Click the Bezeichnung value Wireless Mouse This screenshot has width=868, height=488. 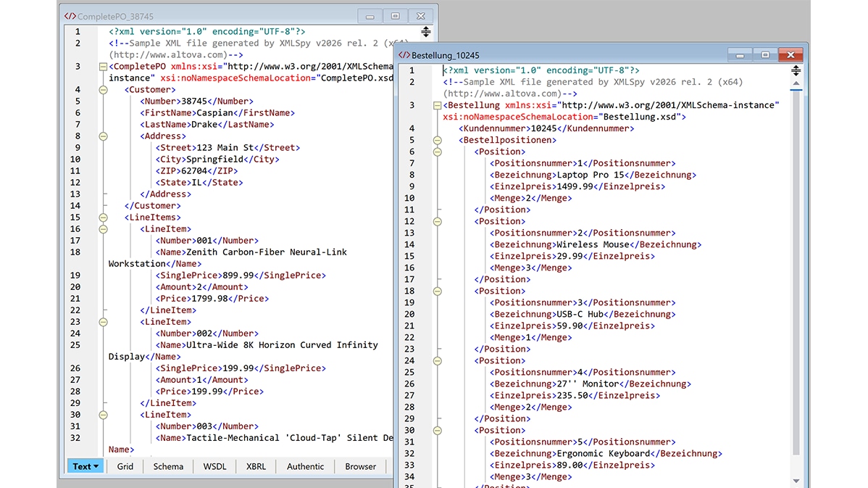click(x=593, y=245)
